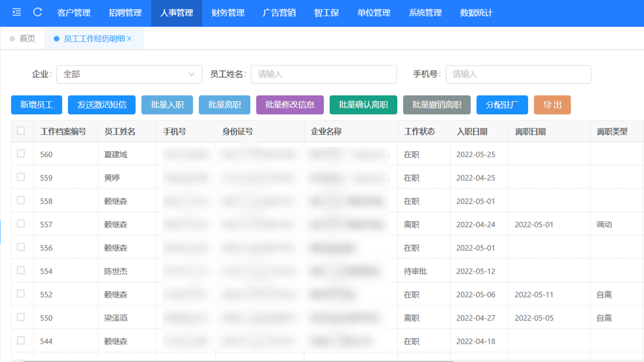Click the horizontal scrollbar at table bottom
Image resolution: width=644 pixels, height=362 pixels.
tap(236, 360)
